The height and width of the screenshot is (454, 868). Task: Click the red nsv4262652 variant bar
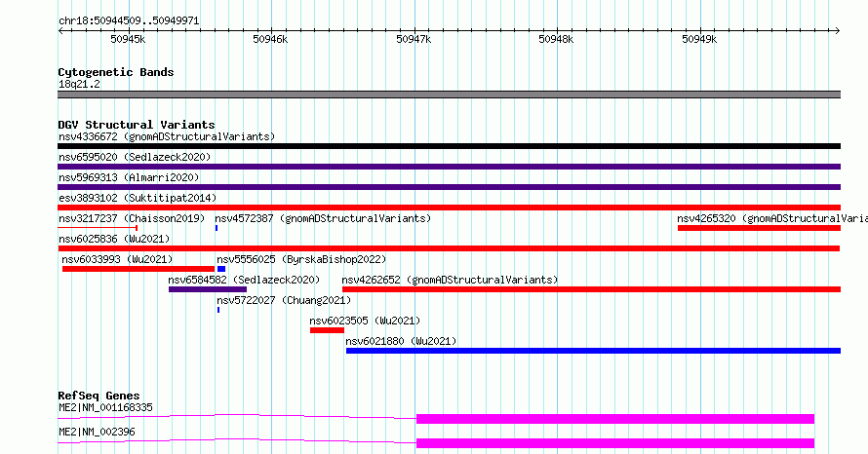pos(591,289)
